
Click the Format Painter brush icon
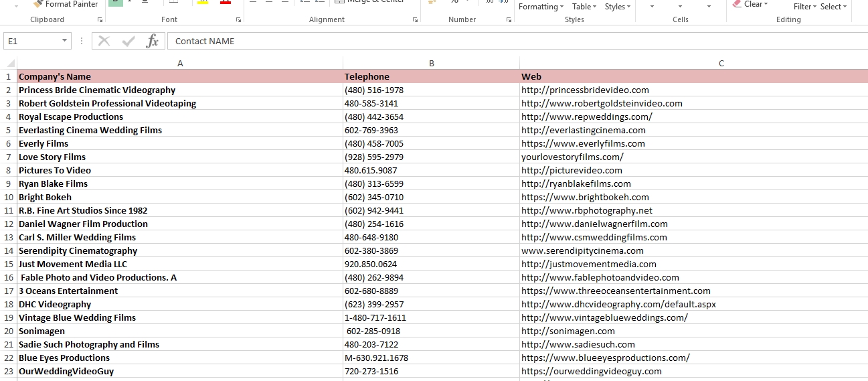(x=37, y=4)
